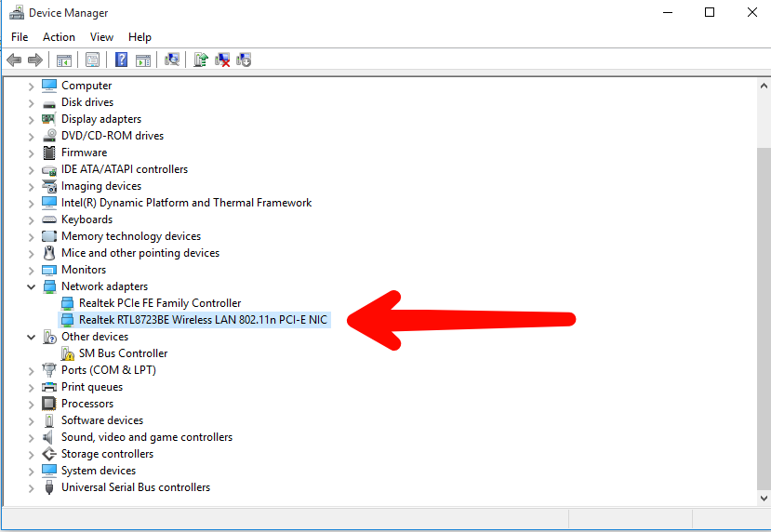Click the speaker icon for Sound controllers

coord(47,437)
